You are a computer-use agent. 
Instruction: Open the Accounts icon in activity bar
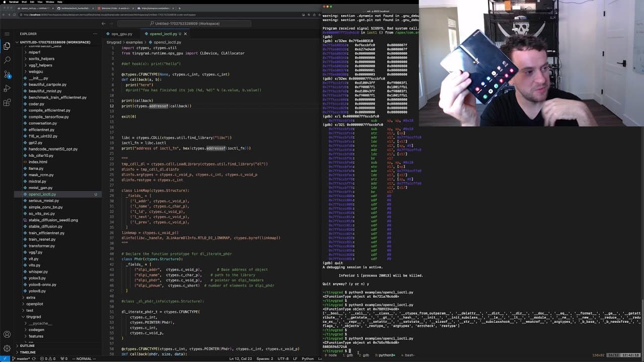pos(7,334)
